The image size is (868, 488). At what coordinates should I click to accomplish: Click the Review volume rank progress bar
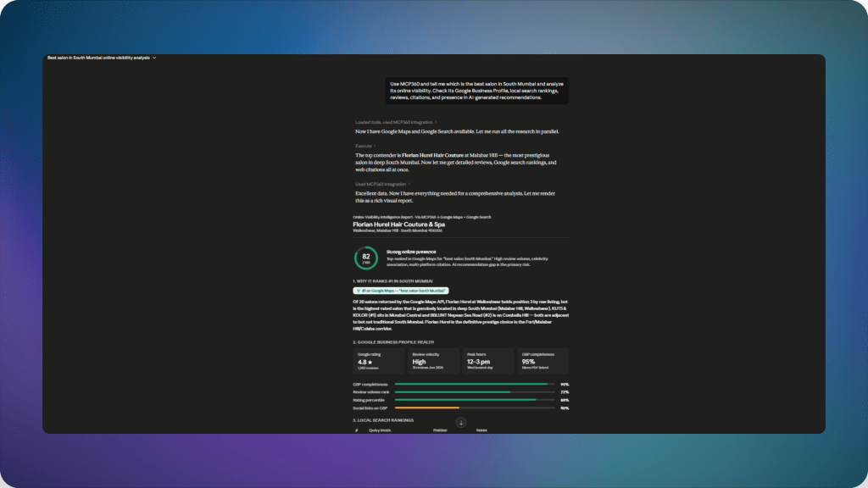475,392
